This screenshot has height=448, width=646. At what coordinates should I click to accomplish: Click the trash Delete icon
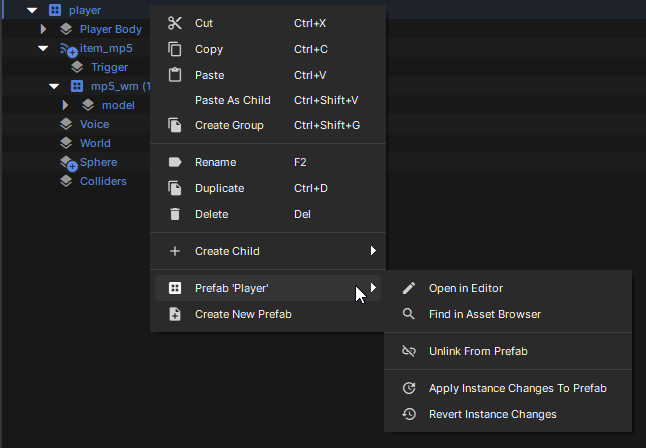[x=175, y=214]
